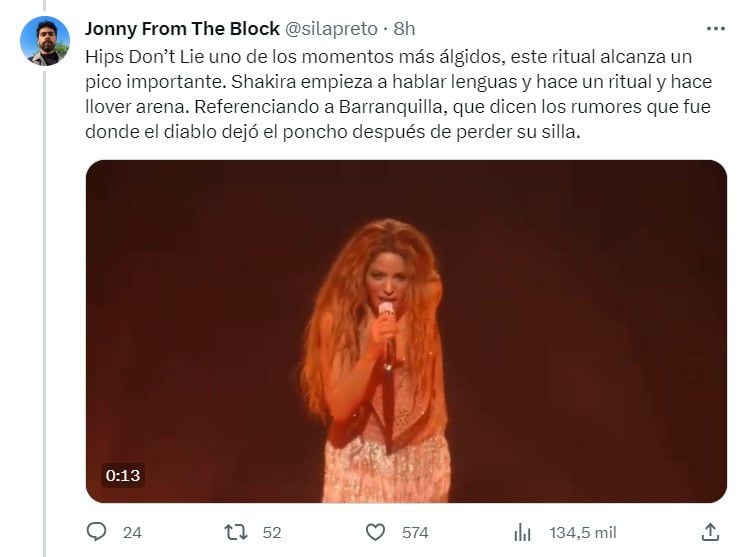Viewport: 746px width, 557px height.
Task: Open the Jonny From The Block display name
Action: click(x=182, y=29)
